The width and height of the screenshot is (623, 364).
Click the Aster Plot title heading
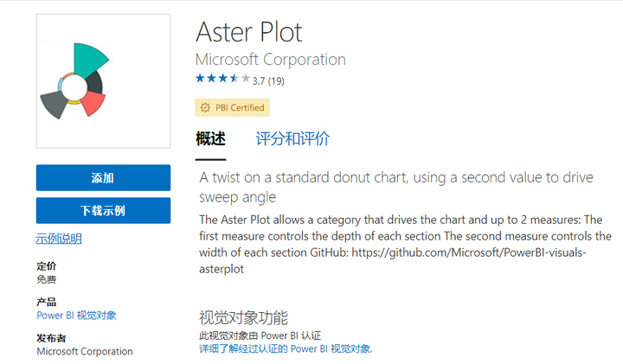(x=249, y=32)
